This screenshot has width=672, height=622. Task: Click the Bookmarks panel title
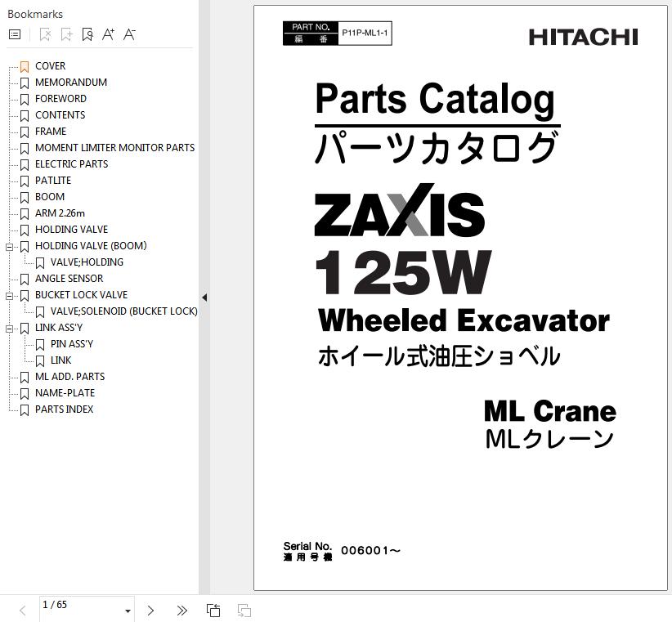coord(35,14)
